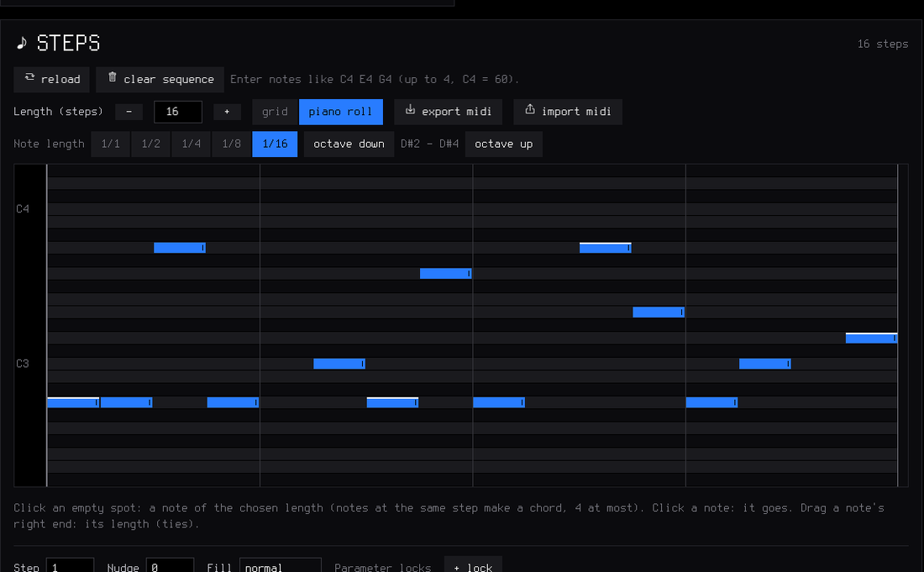Click the C3 piano key label
Viewport: 924px width, 572px height.
coord(23,364)
